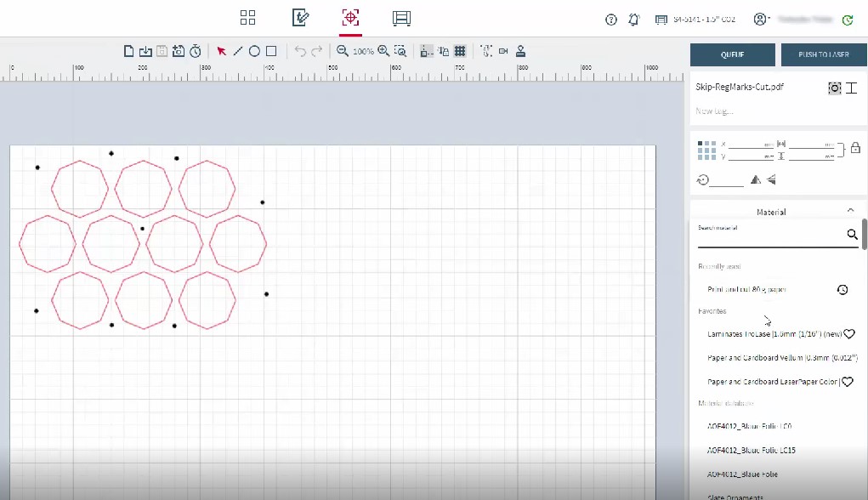The width and height of the screenshot is (868, 500).
Task: Open the laser machine selector
Action: (695, 20)
